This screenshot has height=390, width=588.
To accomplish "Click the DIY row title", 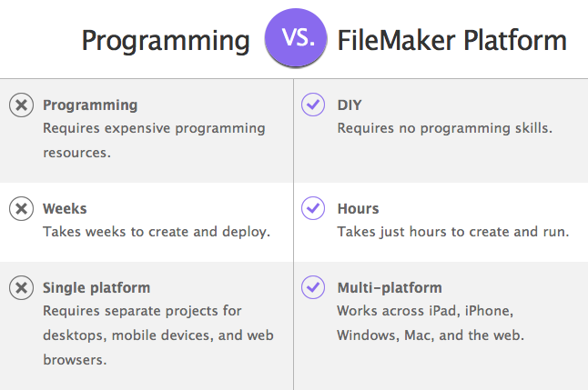I will coord(350,105).
